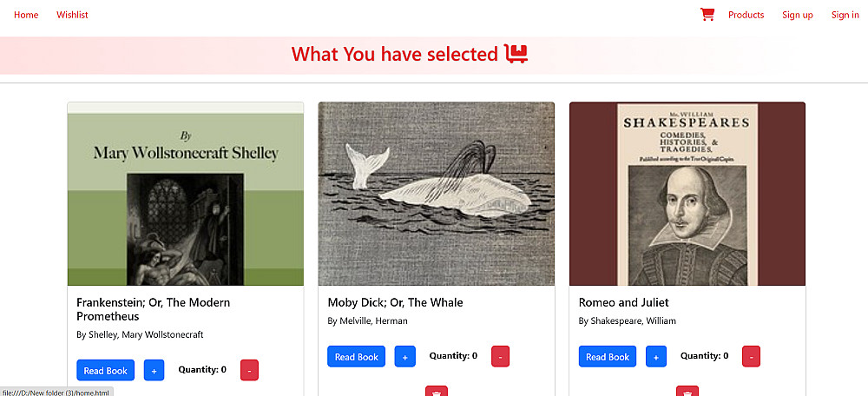The height and width of the screenshot is (396, 868).
Task: Click the trash icon under Moby Dick
Action: point(437,392)
